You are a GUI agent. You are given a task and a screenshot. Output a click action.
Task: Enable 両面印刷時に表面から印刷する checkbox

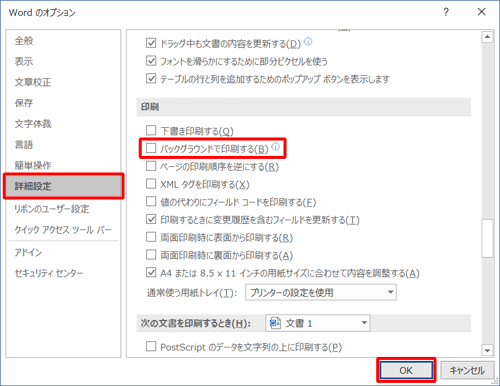(151, 237)
